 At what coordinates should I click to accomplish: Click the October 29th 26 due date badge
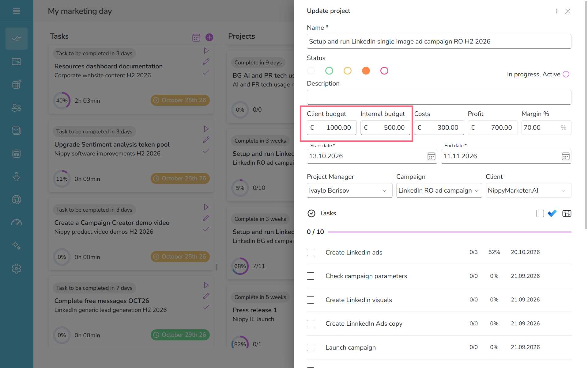coord(180,335)
